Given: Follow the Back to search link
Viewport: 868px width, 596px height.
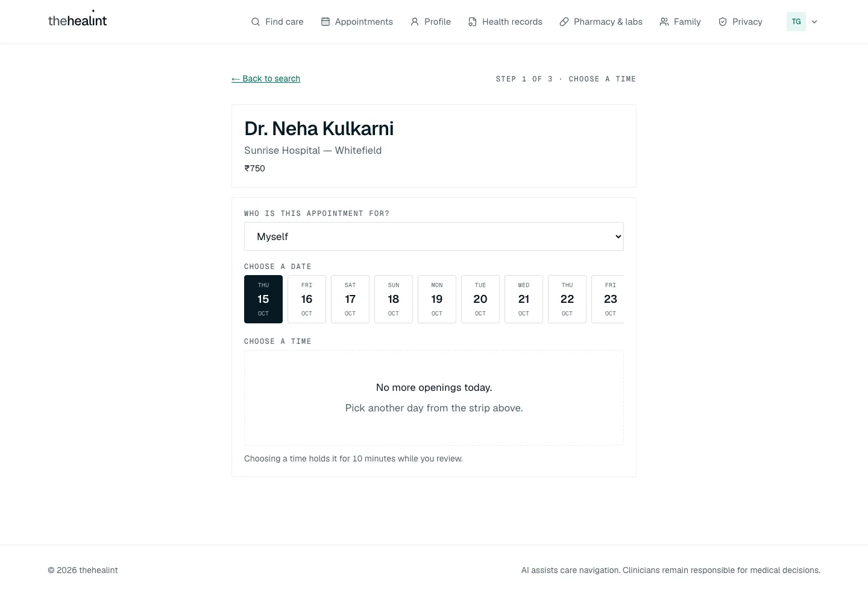Looking at the screenshot, I should coord(266,78).
